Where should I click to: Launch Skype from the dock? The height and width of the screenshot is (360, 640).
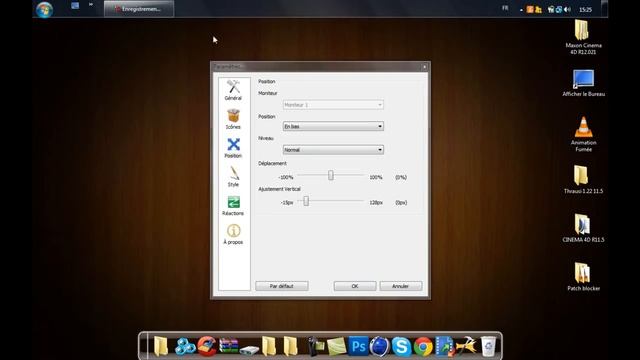coord(401,346)
